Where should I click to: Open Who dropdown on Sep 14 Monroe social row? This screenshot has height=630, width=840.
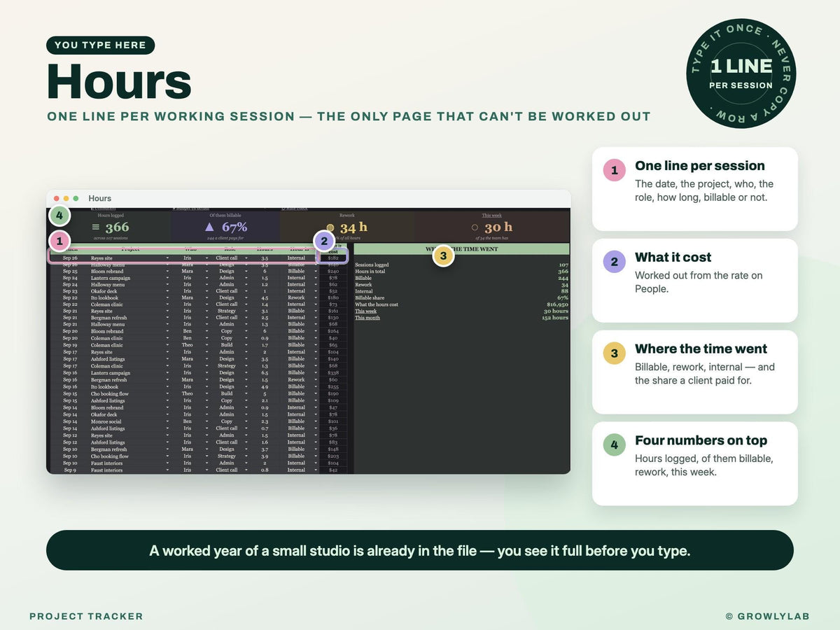206,421
